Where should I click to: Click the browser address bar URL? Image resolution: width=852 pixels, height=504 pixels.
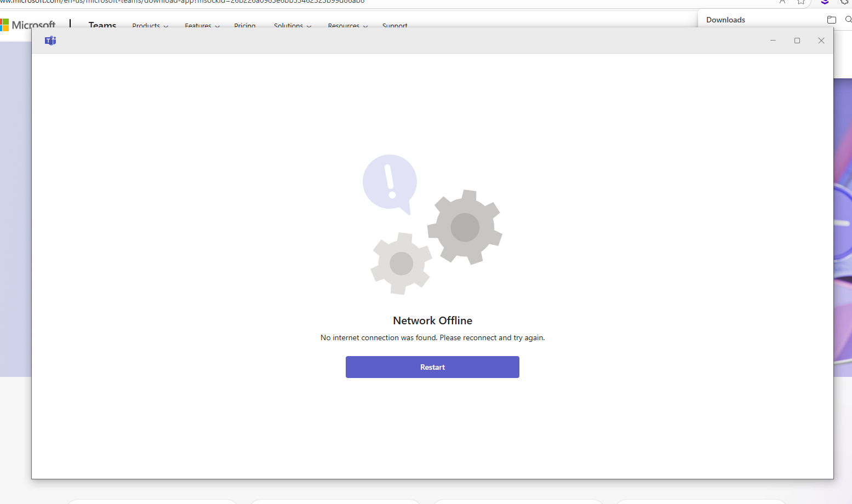182,2
